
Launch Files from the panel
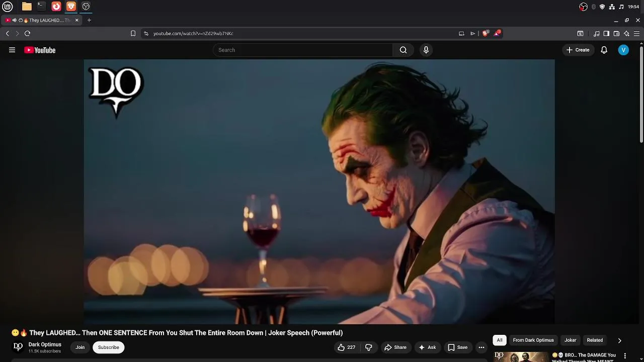[27, 7]
